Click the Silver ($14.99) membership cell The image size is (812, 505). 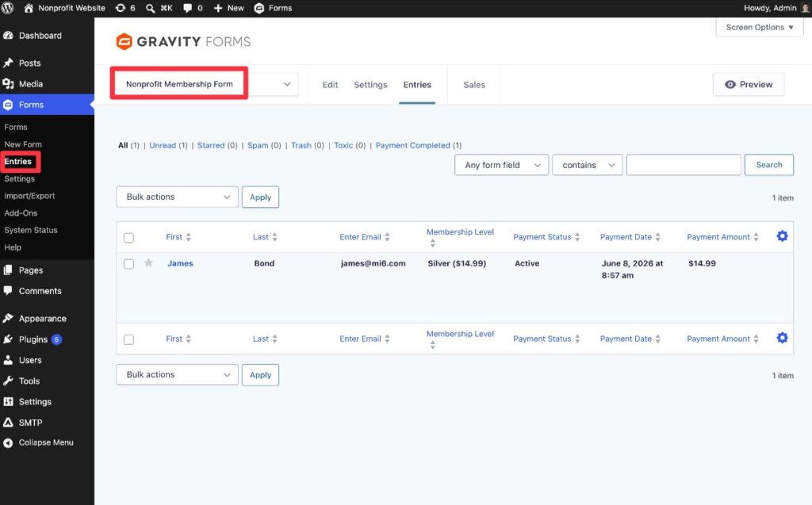[457, 263]
